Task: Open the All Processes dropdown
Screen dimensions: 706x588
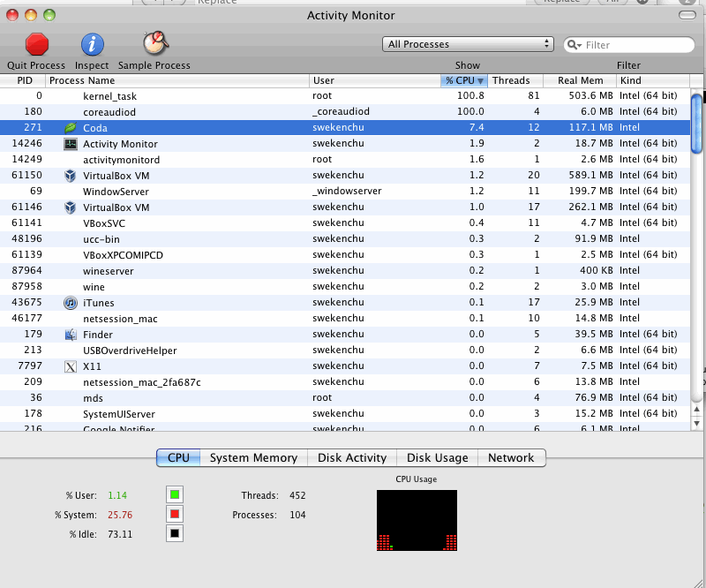Action: click(x=468, y=44)
